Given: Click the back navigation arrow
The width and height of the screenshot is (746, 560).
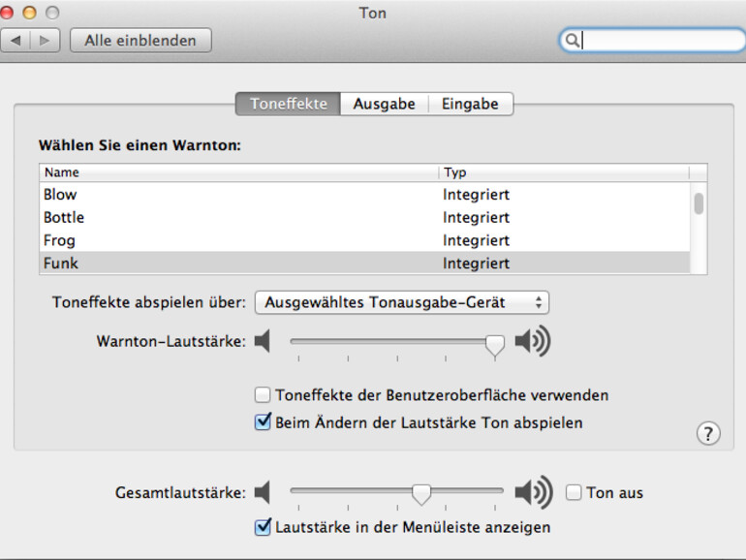Looking at the screenshot, I should [16, 41].
